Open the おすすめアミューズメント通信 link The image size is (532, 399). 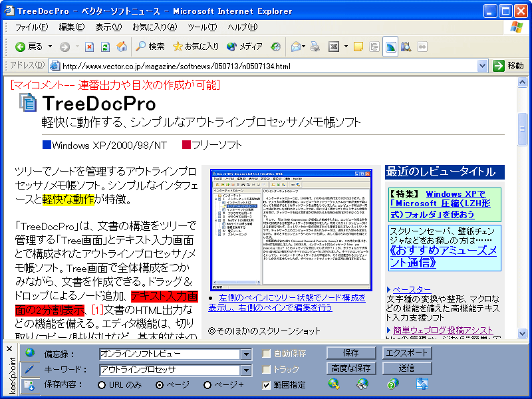tap(444, 257)
